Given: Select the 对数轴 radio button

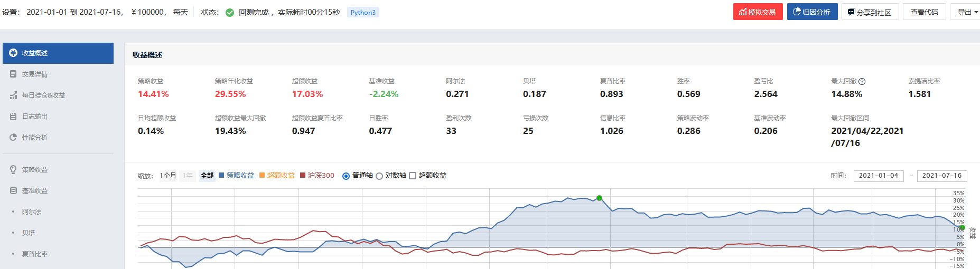Looking at the screenshot, I should (379, 176).
